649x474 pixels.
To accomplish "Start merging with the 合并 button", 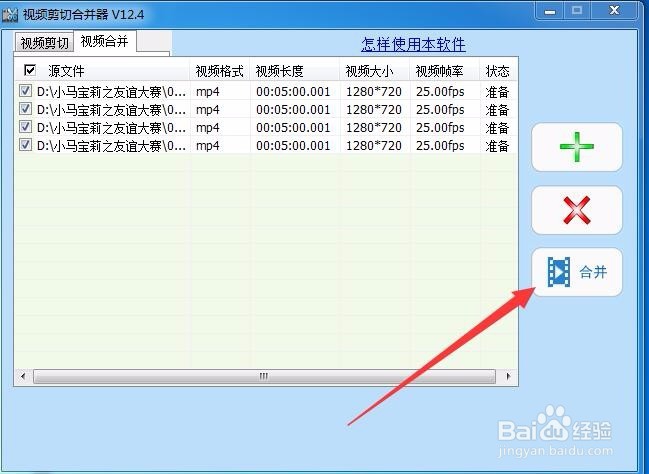I will pos(577,272).
